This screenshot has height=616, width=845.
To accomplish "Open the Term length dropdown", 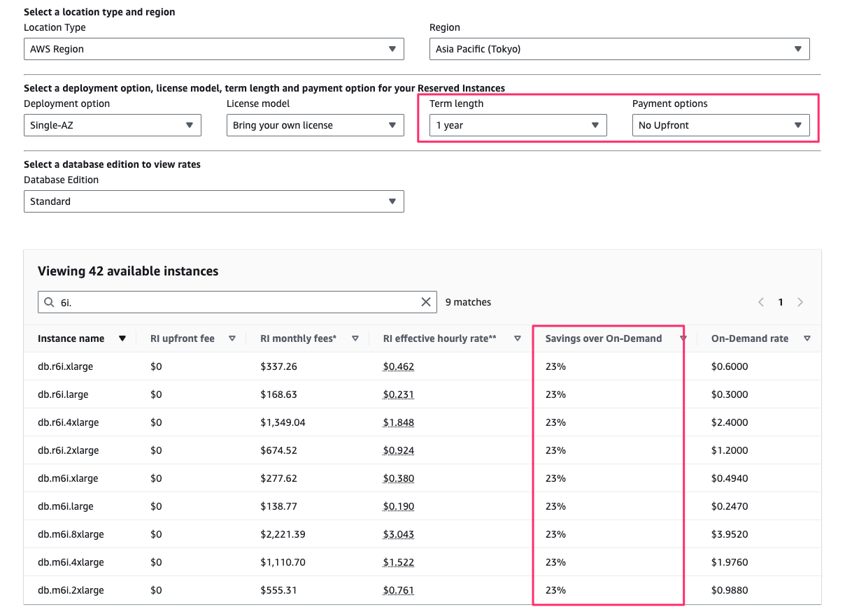I will pos(518,125).
